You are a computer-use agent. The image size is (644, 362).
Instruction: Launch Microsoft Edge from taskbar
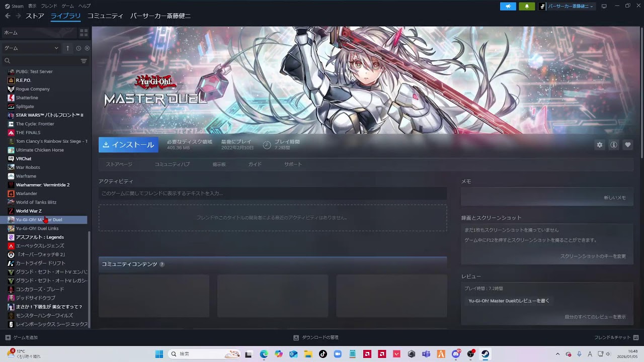coord(264,354)
